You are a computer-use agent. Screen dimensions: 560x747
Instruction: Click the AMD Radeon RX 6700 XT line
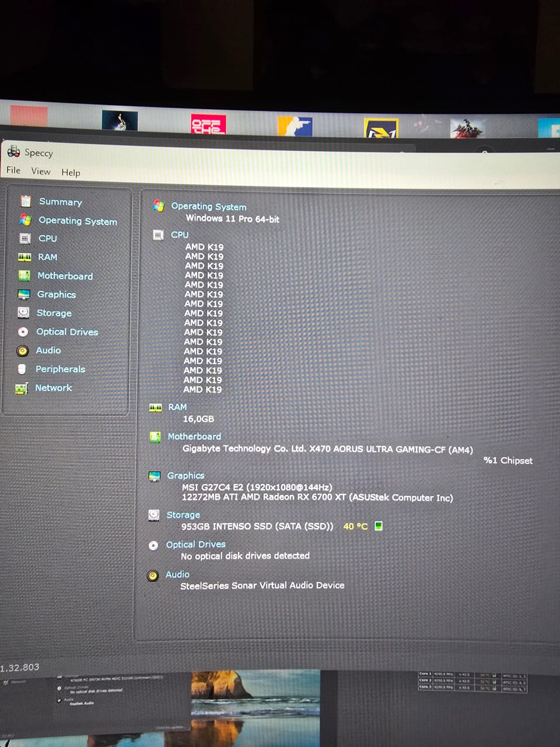pyautogui.click(x=317, y=497)
